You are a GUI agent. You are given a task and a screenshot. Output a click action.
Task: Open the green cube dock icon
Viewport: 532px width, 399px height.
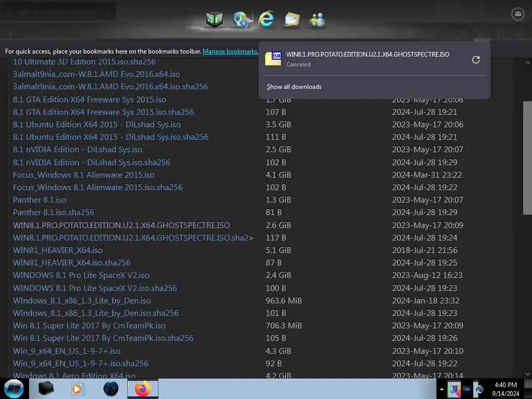[214, 19]
